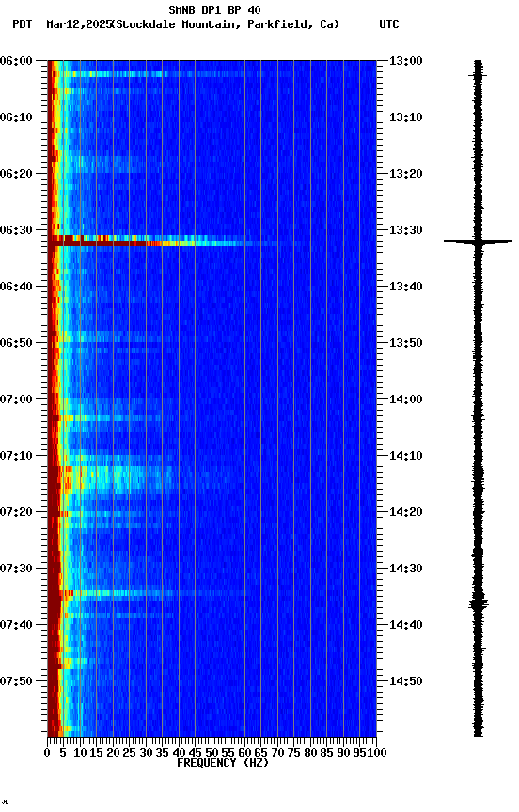The width and height of the screenshot is (519, 812).
Task: Click the '06:30' PDT time label
Action: point(16,230)
